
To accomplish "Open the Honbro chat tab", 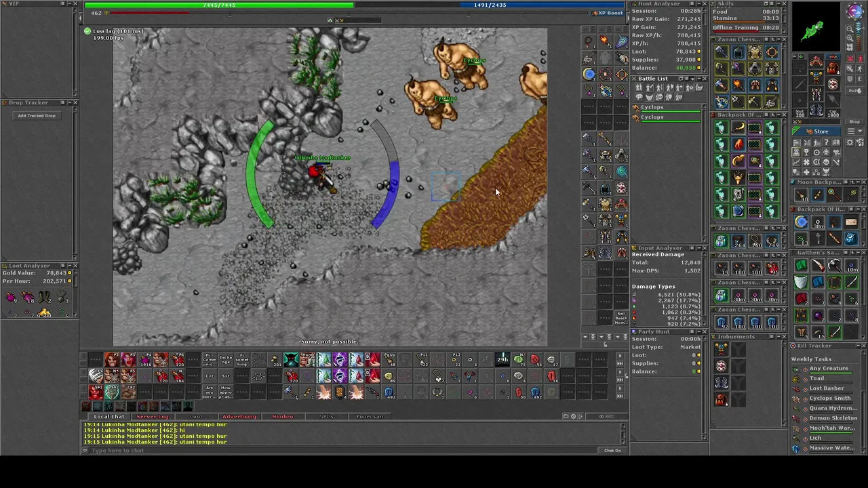I will click(283, 416).
